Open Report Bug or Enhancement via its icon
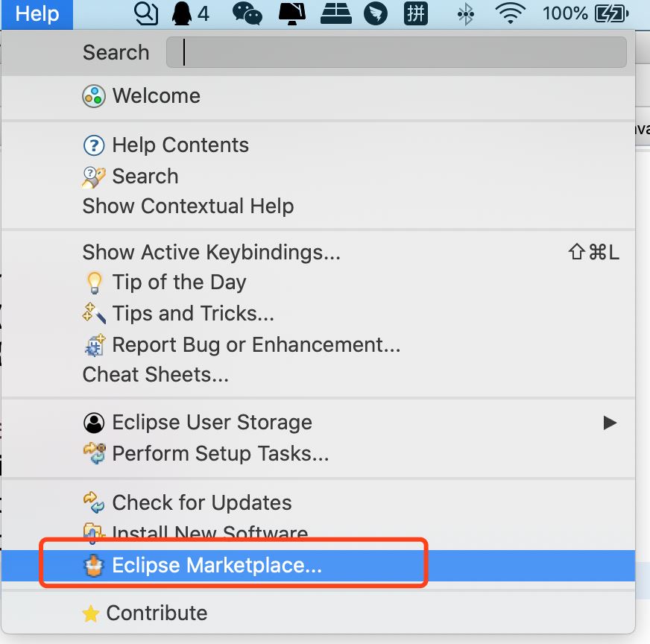This screenshot has height=644, width=650. (94, 344)
